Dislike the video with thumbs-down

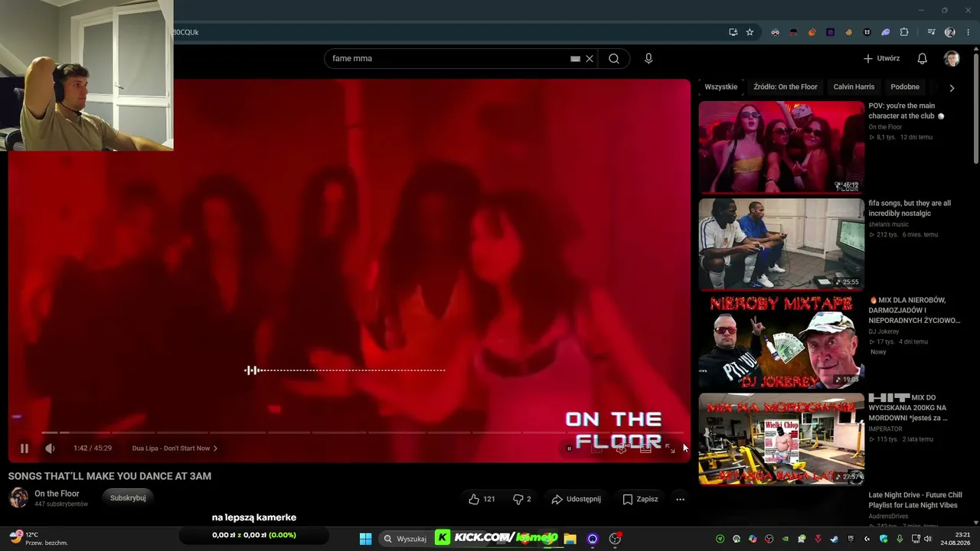click(x=522, y=499)
